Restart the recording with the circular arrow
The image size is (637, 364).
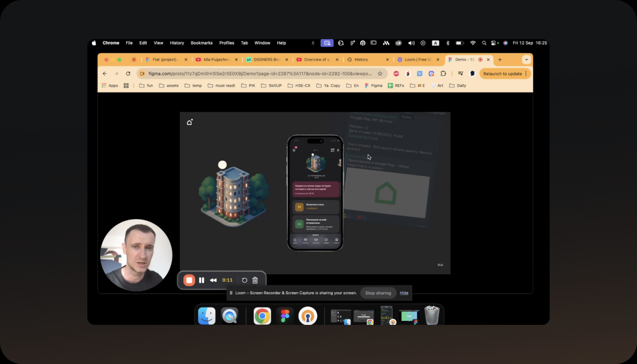pyautogui.click(x=244, y=280)
